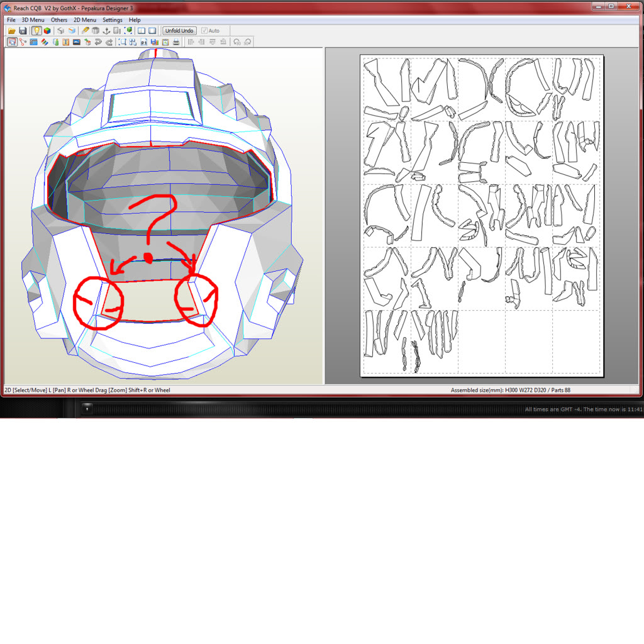The image size is (644, 644).
Task: Click the 2D unfolded pattern sheet
Action: pyautogui.click(x=482, y=215)
